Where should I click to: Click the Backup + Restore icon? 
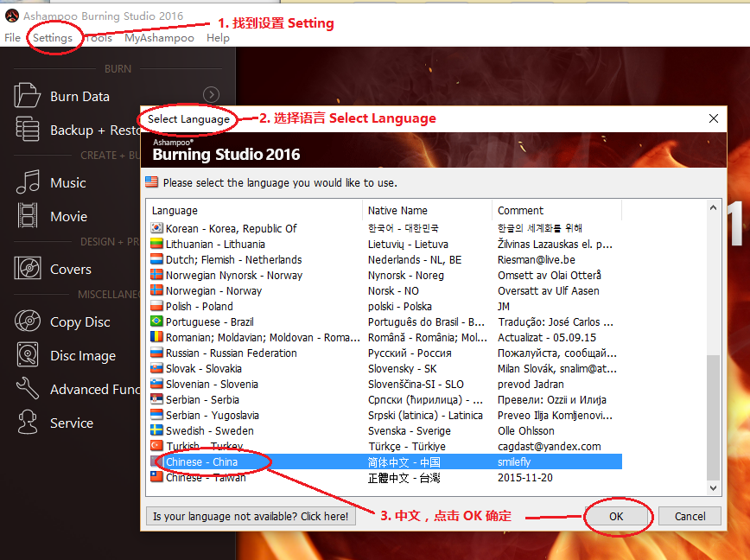tap(27, 129)
